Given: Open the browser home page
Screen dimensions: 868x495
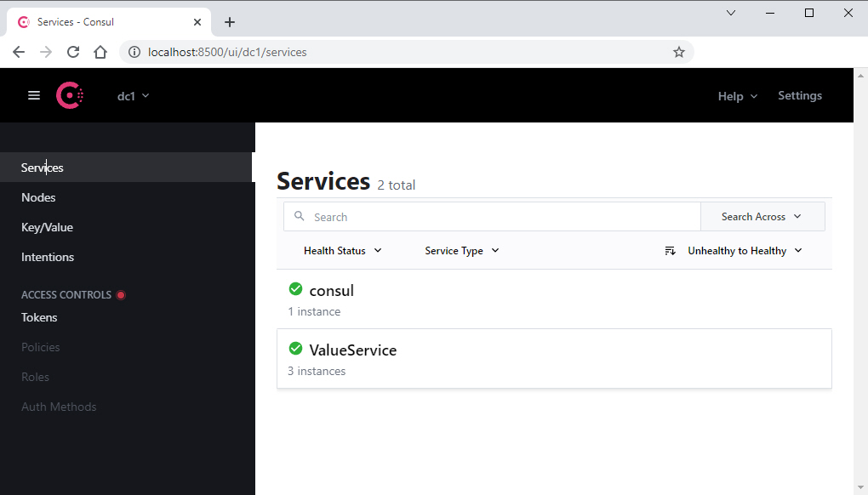Looking at the screenshot, I should click(x=100, y=52).
